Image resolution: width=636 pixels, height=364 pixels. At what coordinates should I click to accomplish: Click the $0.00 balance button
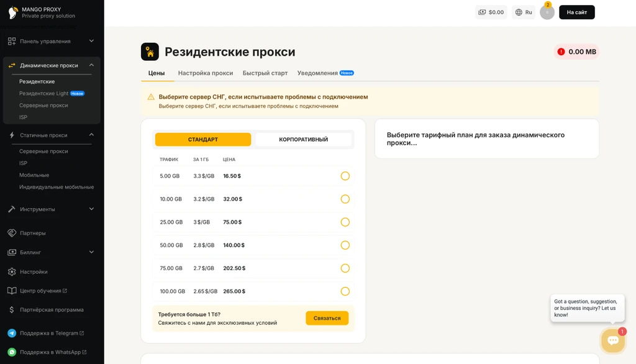point(491,12)
